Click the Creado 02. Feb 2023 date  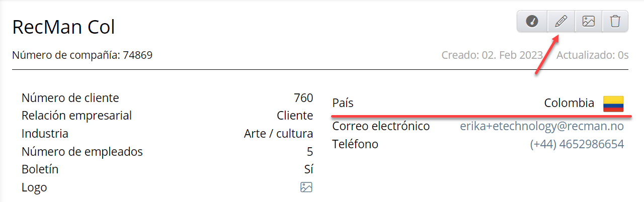click(492, 55)
